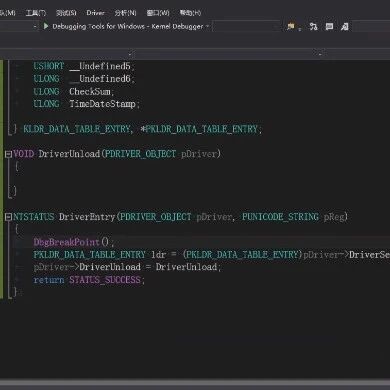Click PDRIVER_OBJECT in the DriverUnload signature
Image resolution: width=390 pixels, height=390 pixels.
coord(140,154)
